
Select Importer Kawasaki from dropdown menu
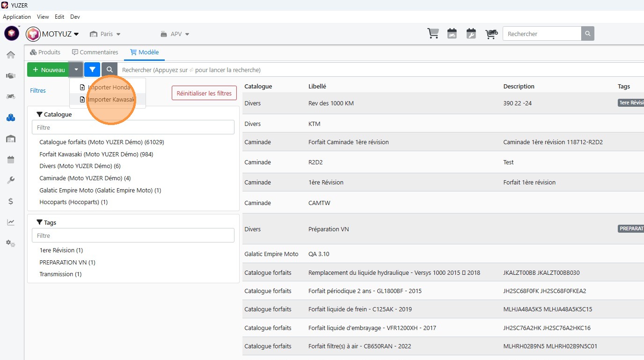111,100
